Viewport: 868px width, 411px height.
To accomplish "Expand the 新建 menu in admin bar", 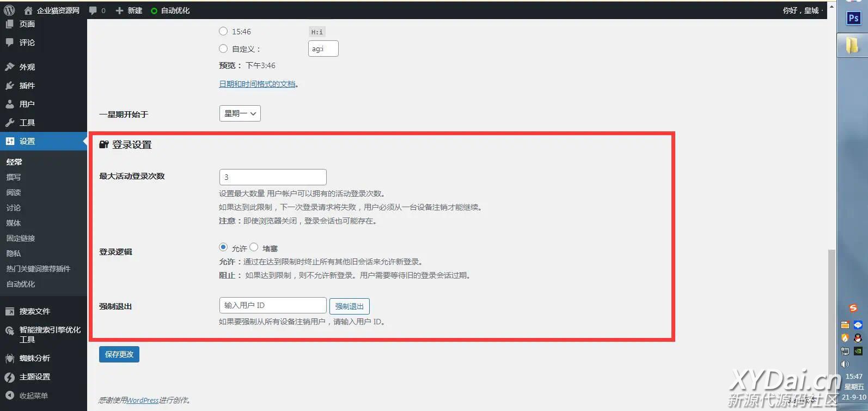I will pos(129,10).
